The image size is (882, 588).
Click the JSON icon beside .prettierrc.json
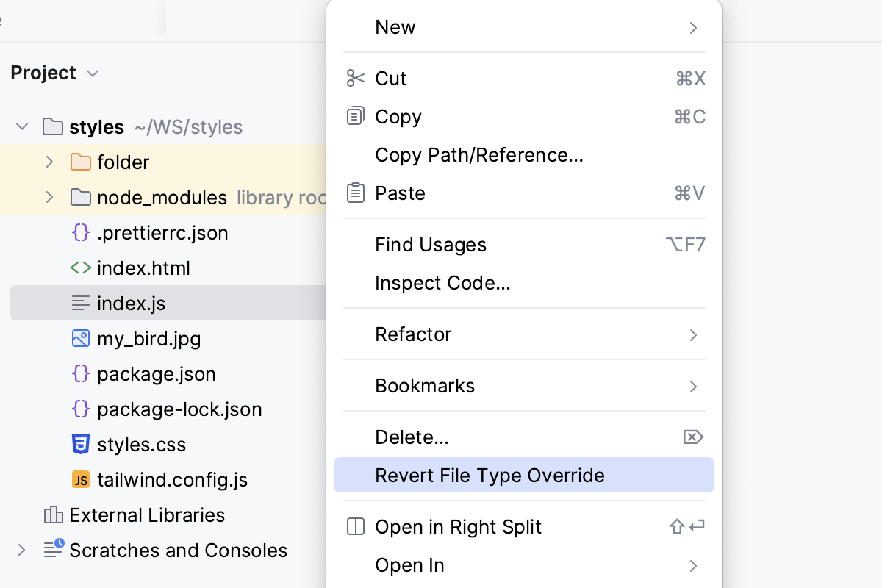click(81, 232)
